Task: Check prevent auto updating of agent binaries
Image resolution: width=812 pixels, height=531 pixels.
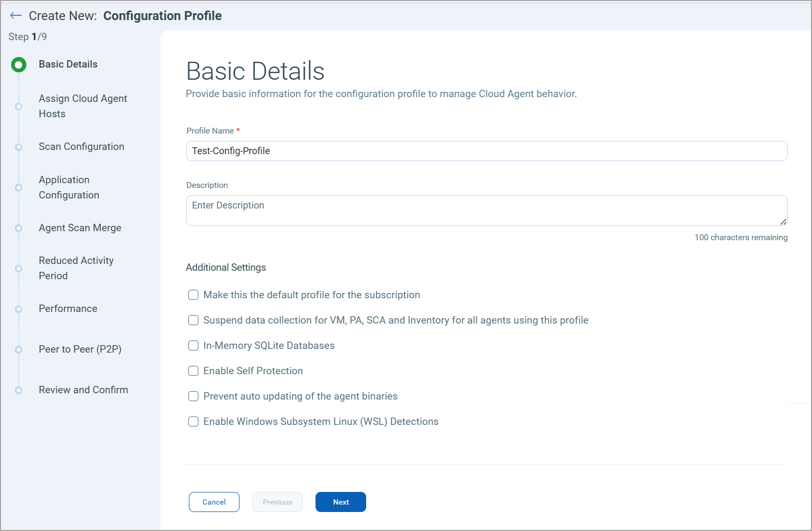Action: (193, 396)
